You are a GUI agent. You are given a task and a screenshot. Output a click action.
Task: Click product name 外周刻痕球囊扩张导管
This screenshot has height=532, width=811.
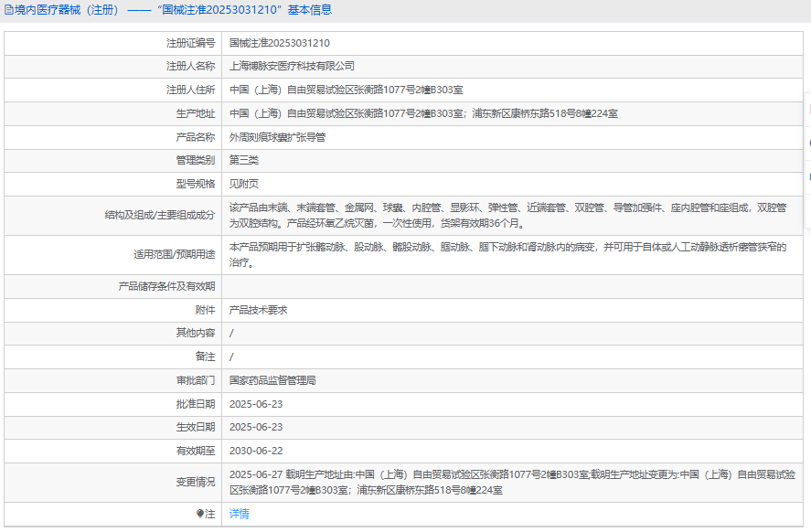coord(277,137)
